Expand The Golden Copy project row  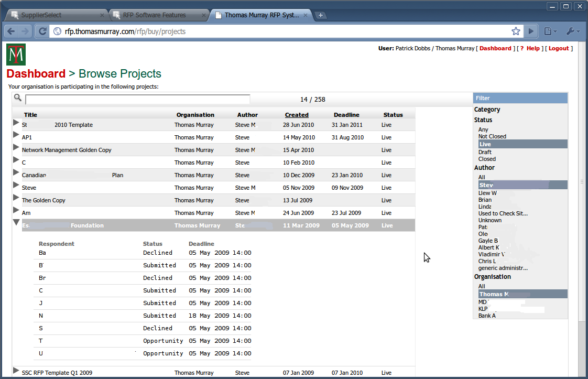click(x=16, y=198)
